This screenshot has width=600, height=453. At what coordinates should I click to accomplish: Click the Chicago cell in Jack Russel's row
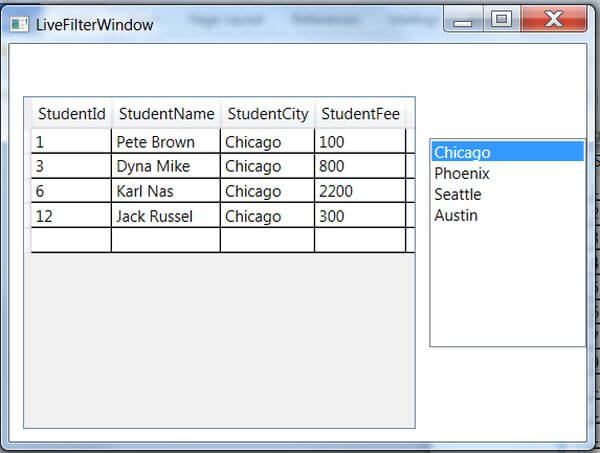(x=267, y=216)
